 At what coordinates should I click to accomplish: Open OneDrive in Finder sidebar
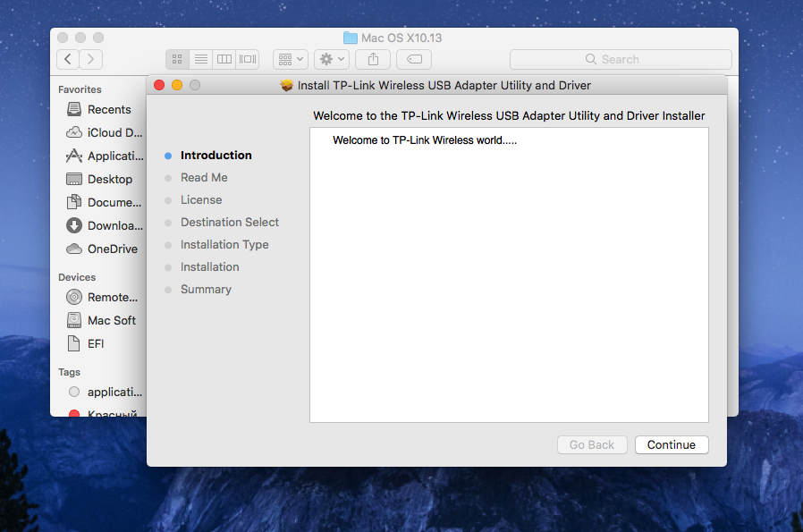(x=102, y=249)
